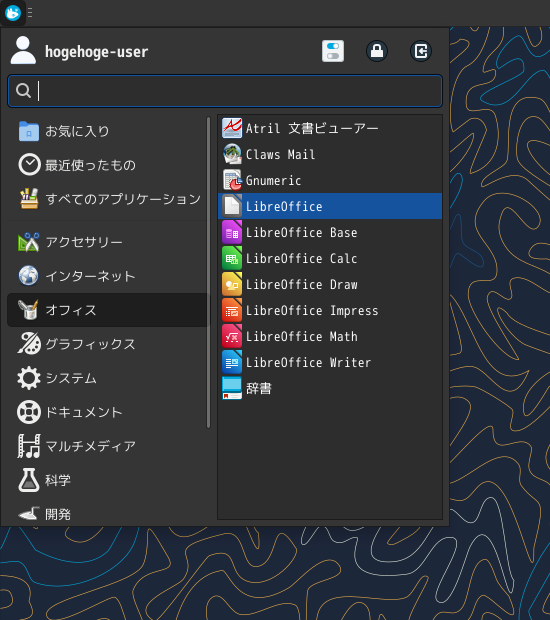Choose the インターネット category
The height and width of the screenshot is (620, 550).
point(107,276)
